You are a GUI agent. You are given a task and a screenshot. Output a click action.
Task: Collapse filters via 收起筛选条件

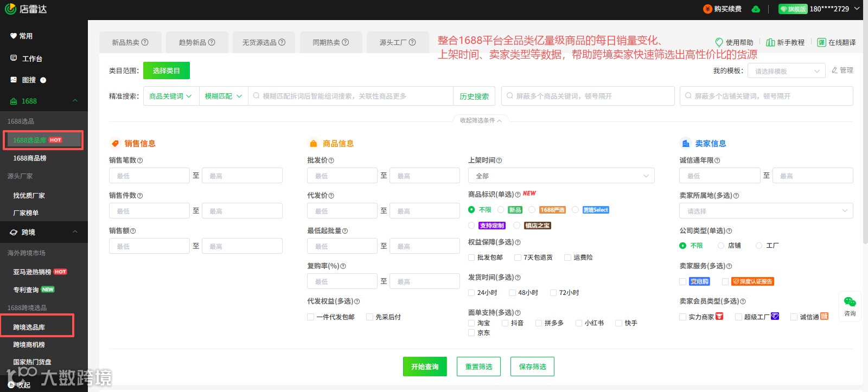[481, 120]
